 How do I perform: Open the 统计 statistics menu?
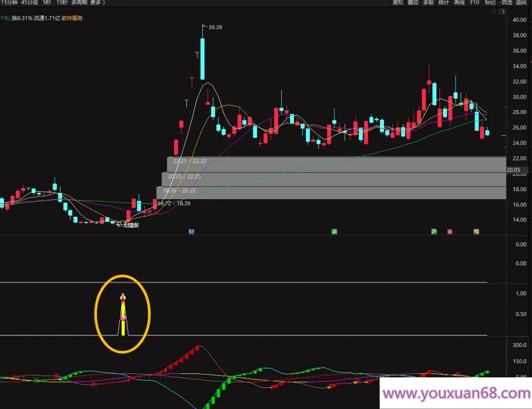click(x=443, y=2)
